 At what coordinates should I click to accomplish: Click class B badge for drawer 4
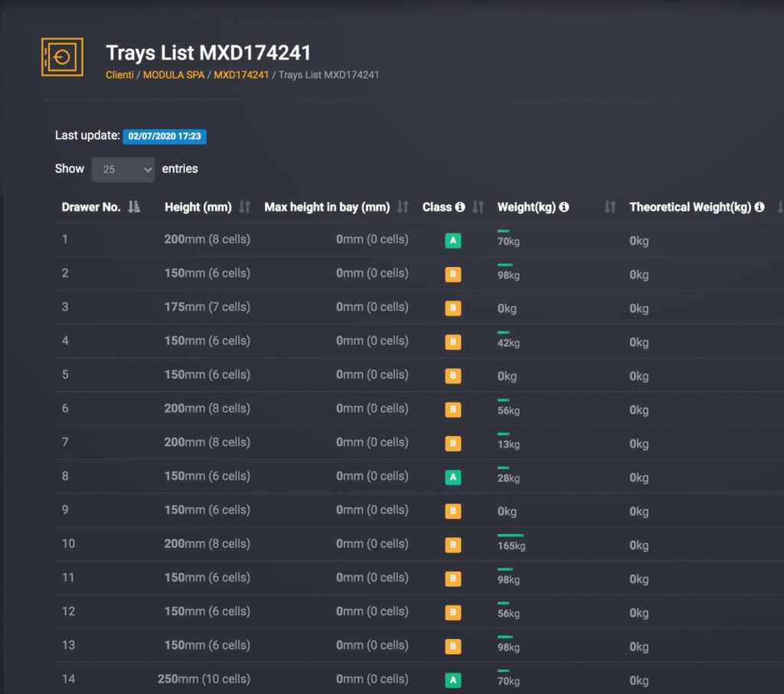[453, 342]
